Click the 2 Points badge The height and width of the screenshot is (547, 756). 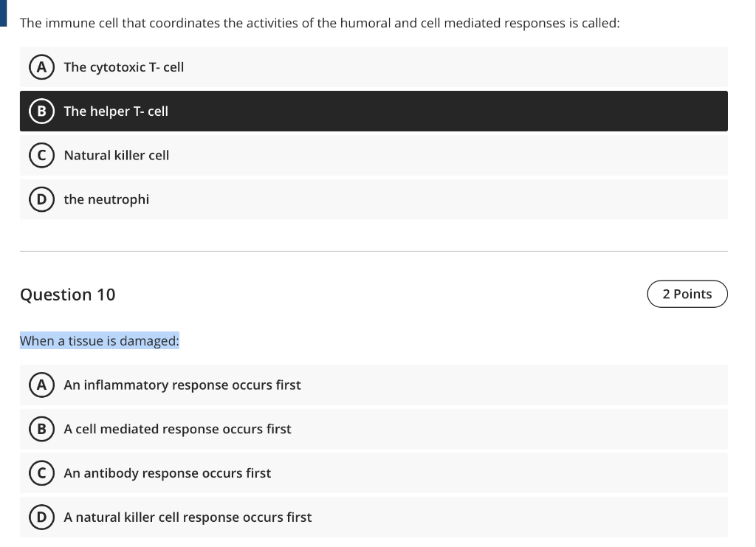point(687,294)
